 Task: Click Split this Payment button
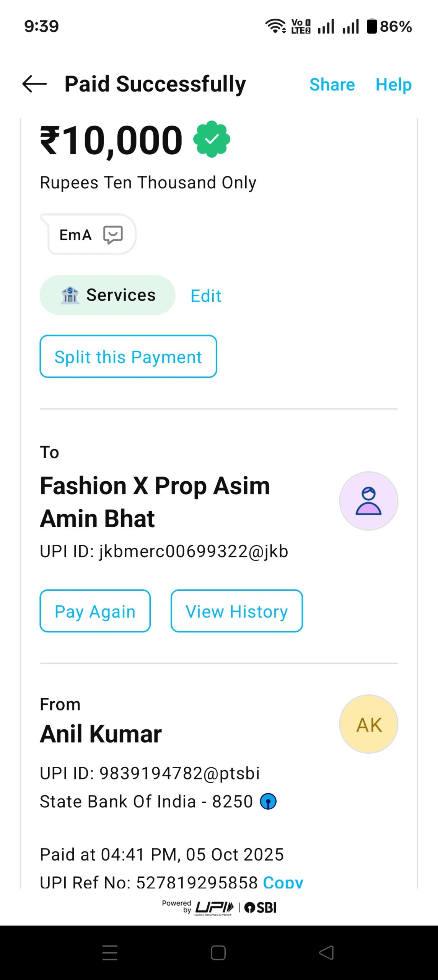[128, 356]
